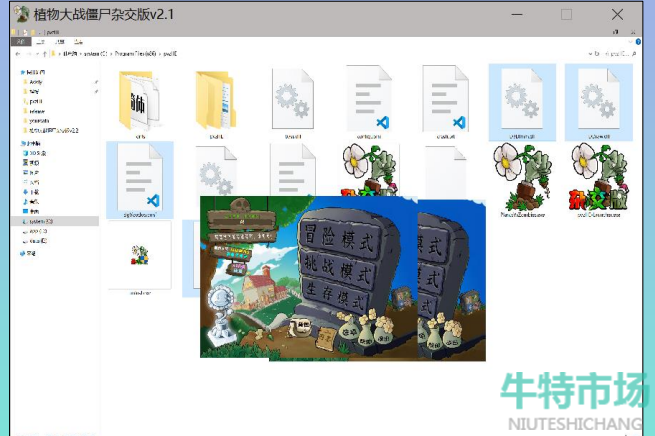The image size is (655, 436).
Task: Select the small installer icon with colored shield
Action: pyautogui.click(x=140, y=255)
